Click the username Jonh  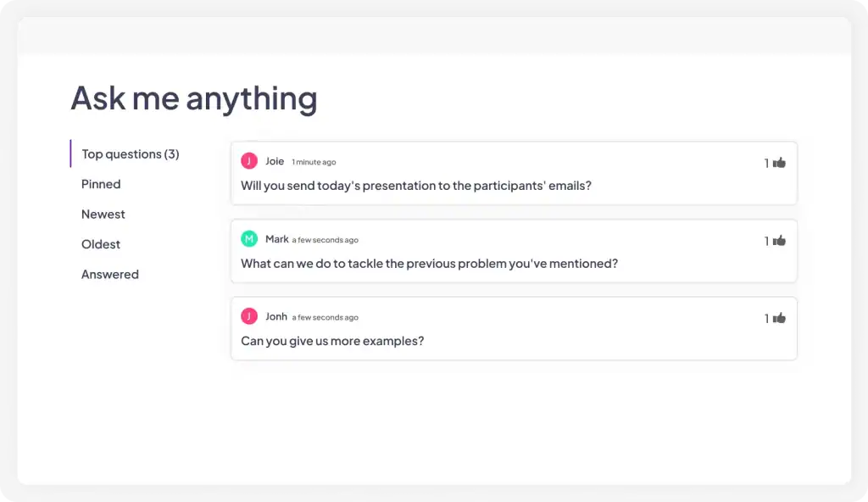(x=276, y=316)
